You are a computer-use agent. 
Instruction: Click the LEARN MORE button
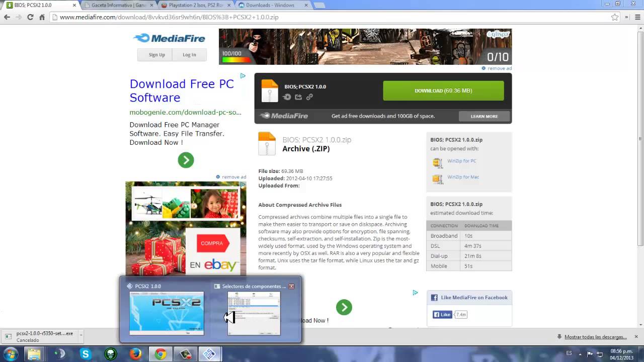pyautogui.click(x=484, y=116)
